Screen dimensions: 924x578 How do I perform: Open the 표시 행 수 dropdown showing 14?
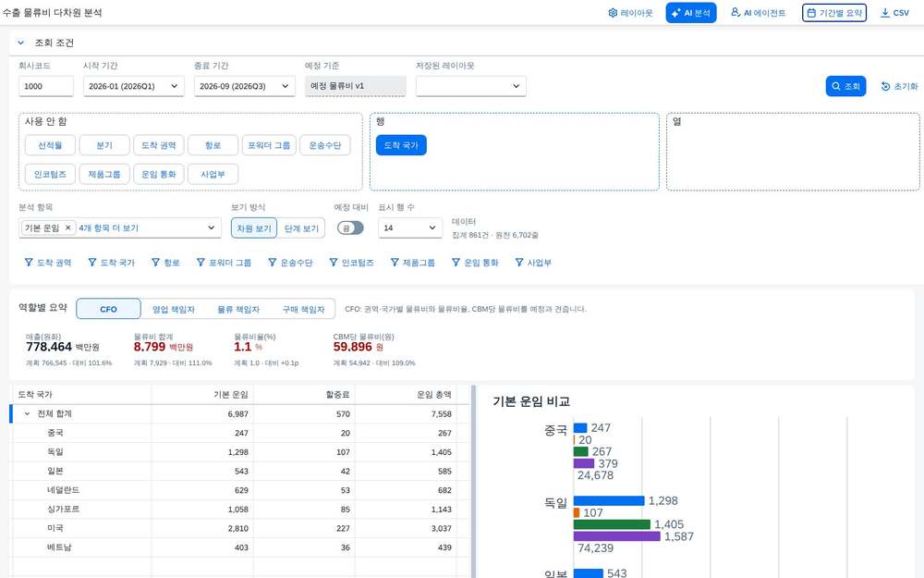(410, 228)
